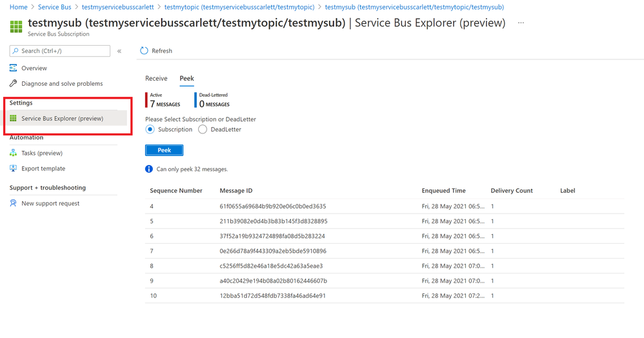Viewport: 644px width, 338px height.
Task: Open the Home breadcrumb link
Action: (18, 7)
